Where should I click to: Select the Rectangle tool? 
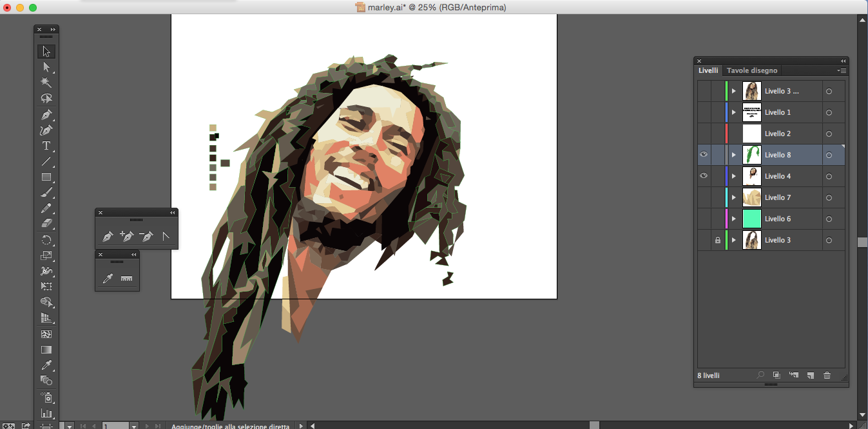pos(46,177)
